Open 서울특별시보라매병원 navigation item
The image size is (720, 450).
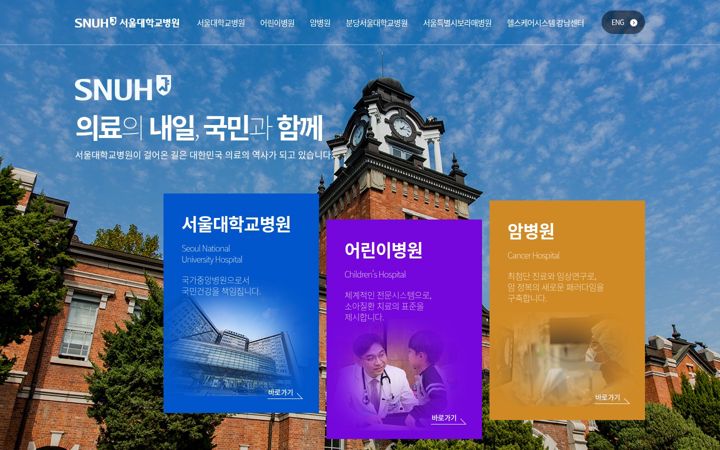point(457,23)
